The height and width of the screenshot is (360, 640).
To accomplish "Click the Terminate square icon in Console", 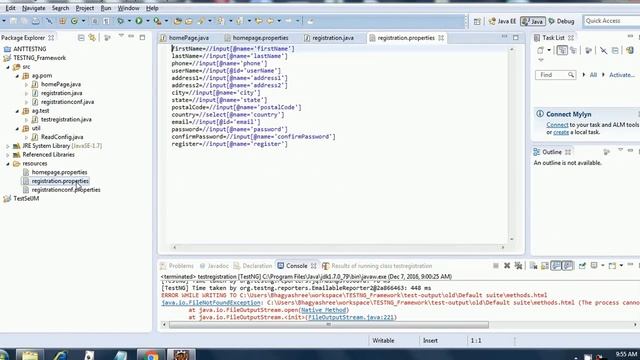I will (x=496, y=266).
